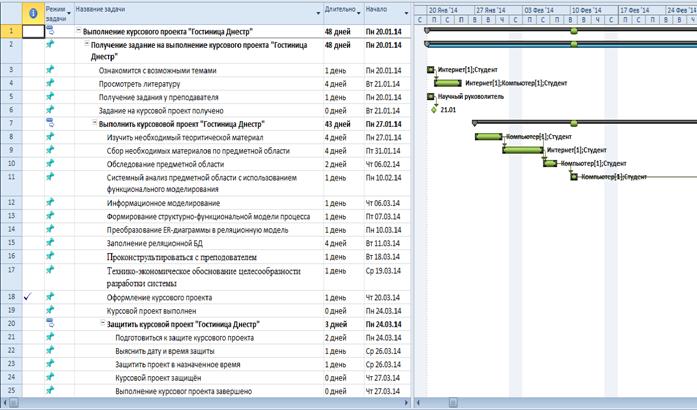Screen dimensions: 697x410
Task: Click the pin icon for 'Заполнение реляционной БД'
Action: point(50,242)
